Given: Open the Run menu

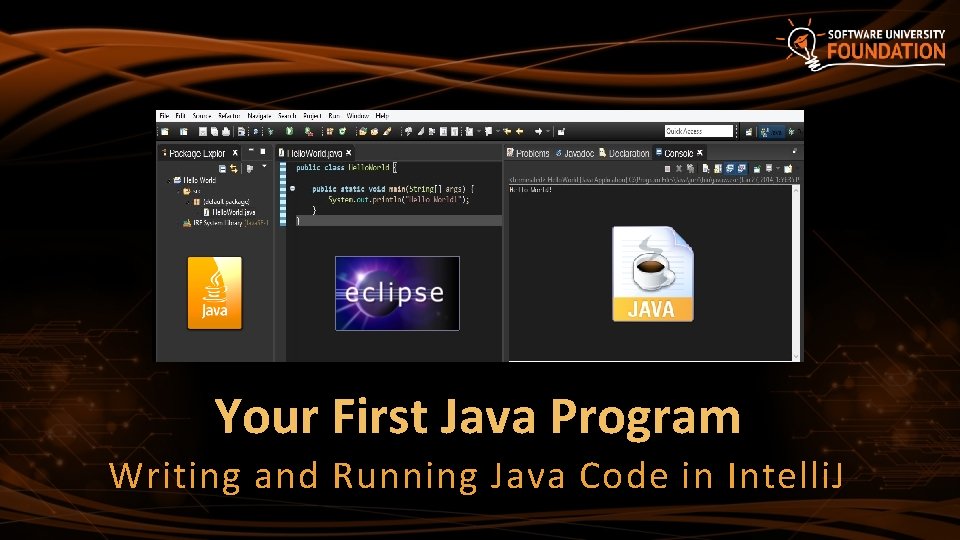Looking at the screenshot, I should (x=334, y=116).
